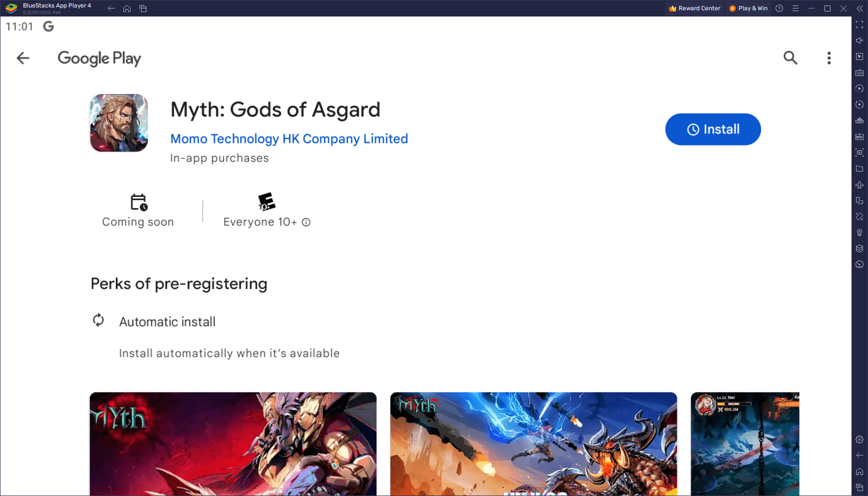Open recent apps from title bar
868x496 pixels.
click(x=143, y=8)
